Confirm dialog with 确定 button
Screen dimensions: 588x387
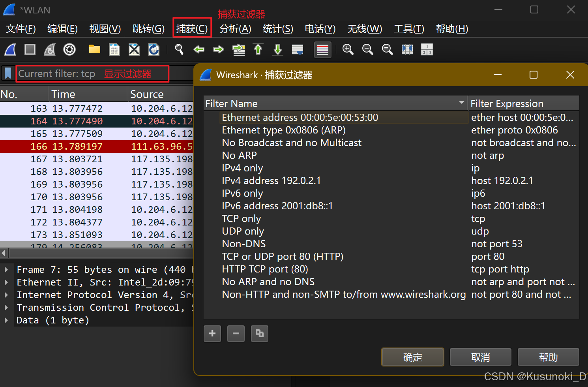(413, 357)
